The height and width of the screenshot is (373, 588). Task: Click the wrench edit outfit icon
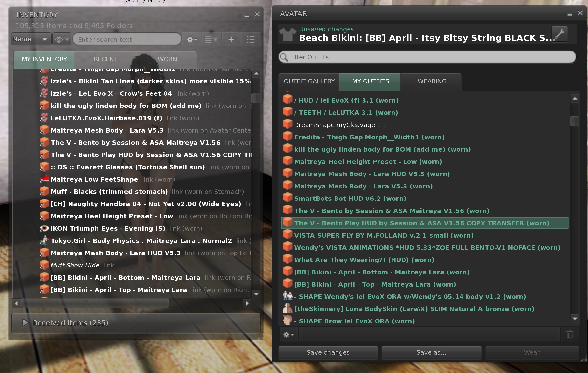[x=559, y=34]
